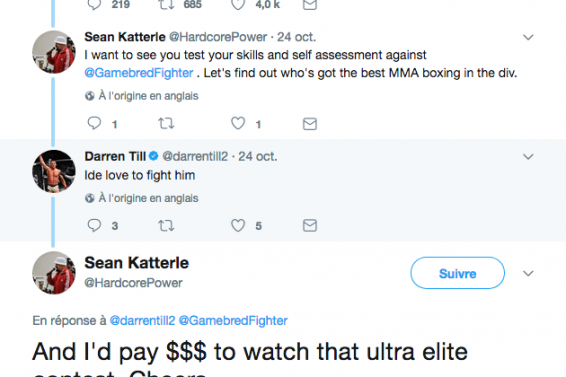Retweet the top tweet with 685 retweets
Viewport: 566px width, 377px height.
166,5
